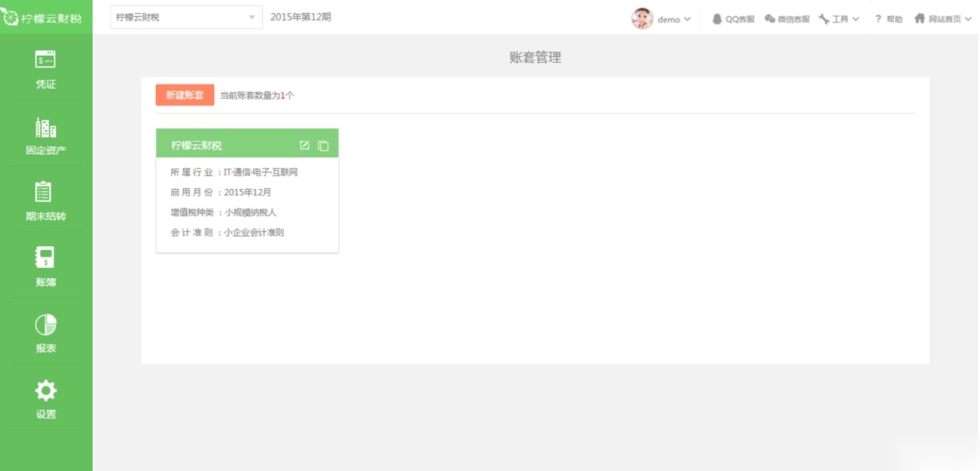The height and width of the screenshot is (471, 980).
Task: Click the 会计准则 小企业会计准则 row
Action: 227,233
